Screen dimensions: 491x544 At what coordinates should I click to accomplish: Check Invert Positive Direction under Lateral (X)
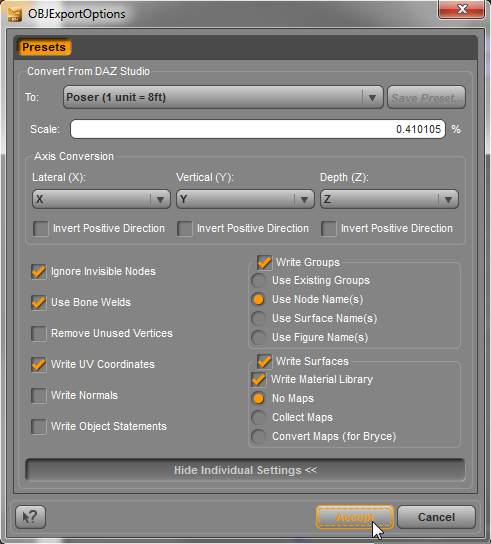pyautogui.click(x=41, y=229)
